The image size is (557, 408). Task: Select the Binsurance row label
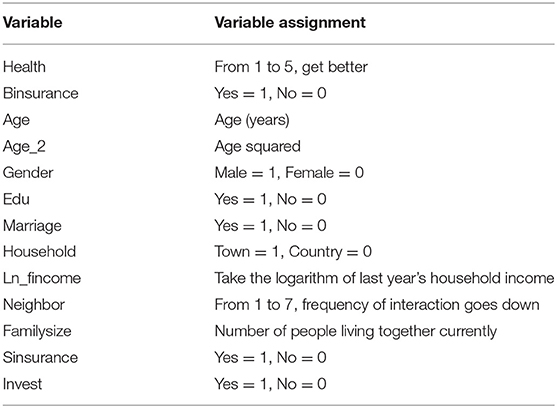coord(40,93)
